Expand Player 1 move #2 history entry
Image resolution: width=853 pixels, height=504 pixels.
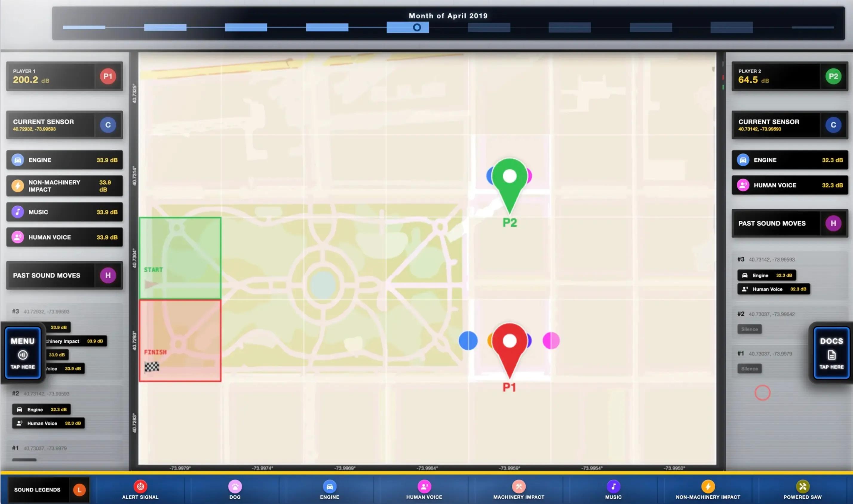pyautogui.click(x=41, y=394)
